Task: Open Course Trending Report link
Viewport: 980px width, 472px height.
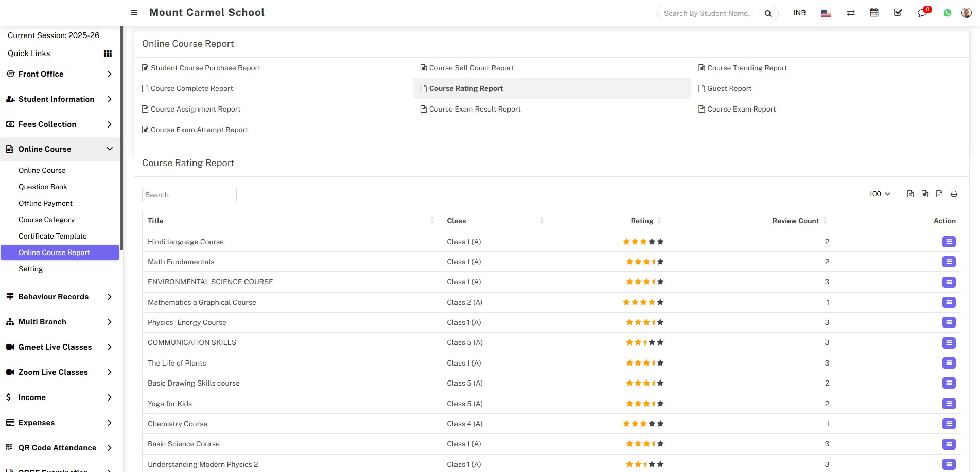Action: pyautogui.click(x=747, y=68)
